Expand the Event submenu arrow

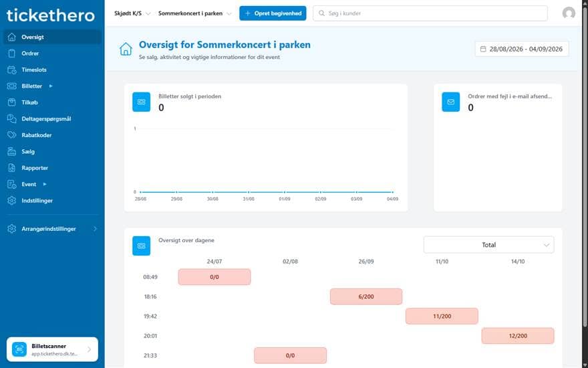point(45,184)
